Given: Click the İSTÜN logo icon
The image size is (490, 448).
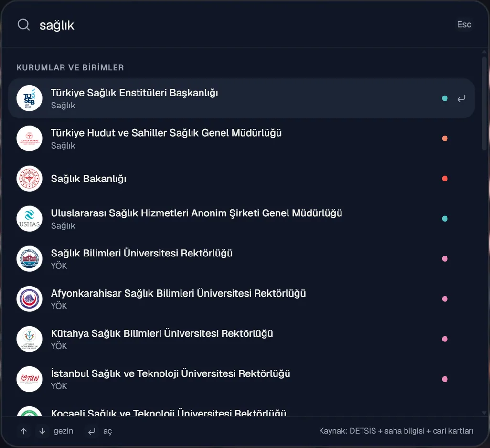Looking at the screenshot, I should coord(30,379).
